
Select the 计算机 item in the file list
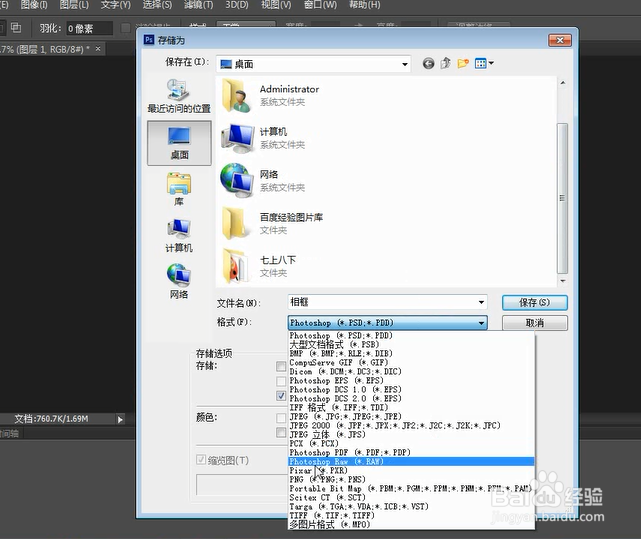(262, 138)
